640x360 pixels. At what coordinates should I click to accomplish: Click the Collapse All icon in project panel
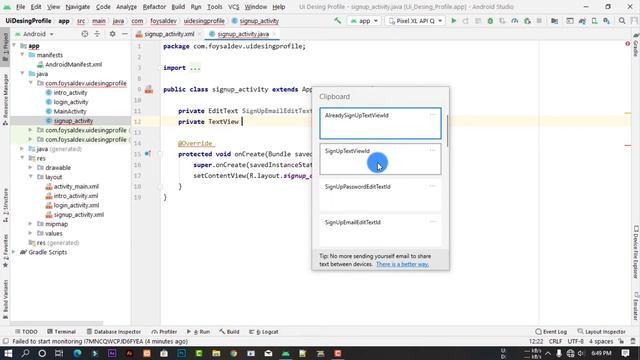pos(97,34)
